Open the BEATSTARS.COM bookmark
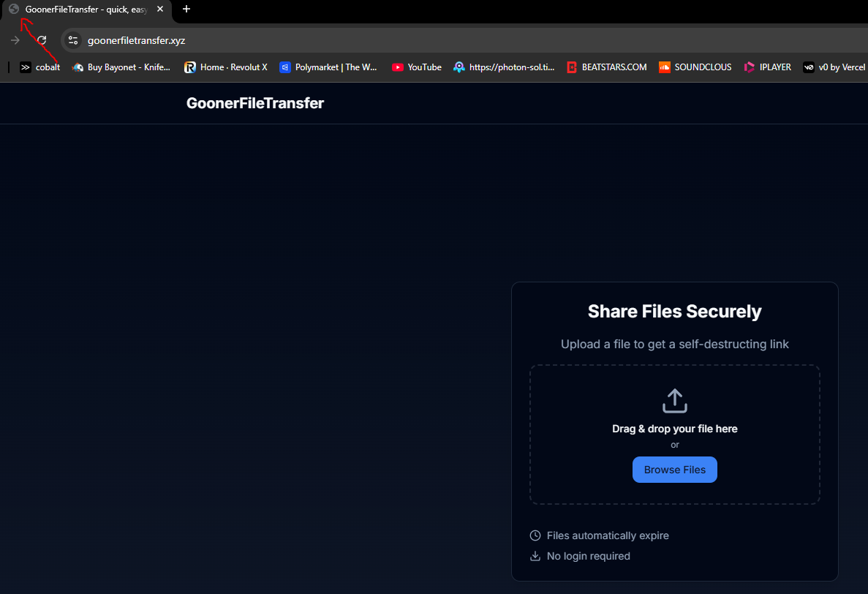This screenshot has width=868, height=594. point(607,67)
